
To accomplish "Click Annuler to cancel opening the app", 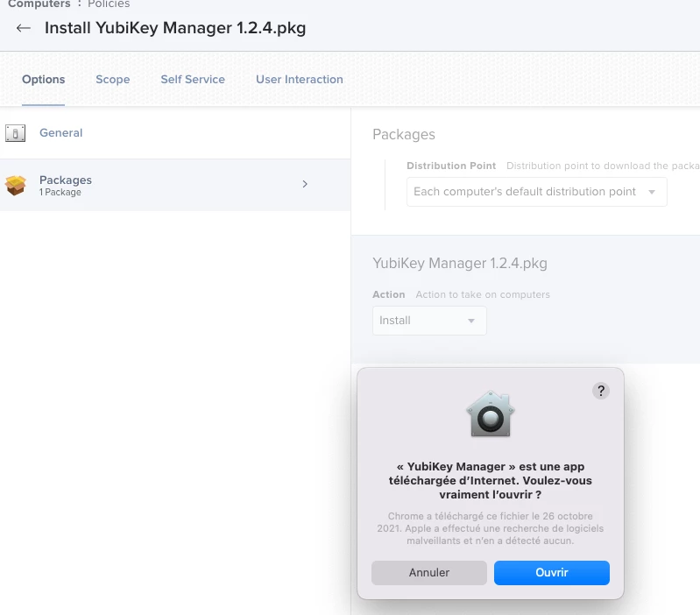I will (x=429, y=573).
